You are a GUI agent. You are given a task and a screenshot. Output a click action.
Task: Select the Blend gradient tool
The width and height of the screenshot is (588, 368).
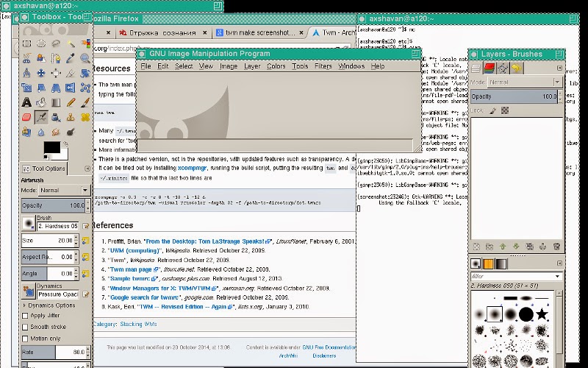[56, 102]
